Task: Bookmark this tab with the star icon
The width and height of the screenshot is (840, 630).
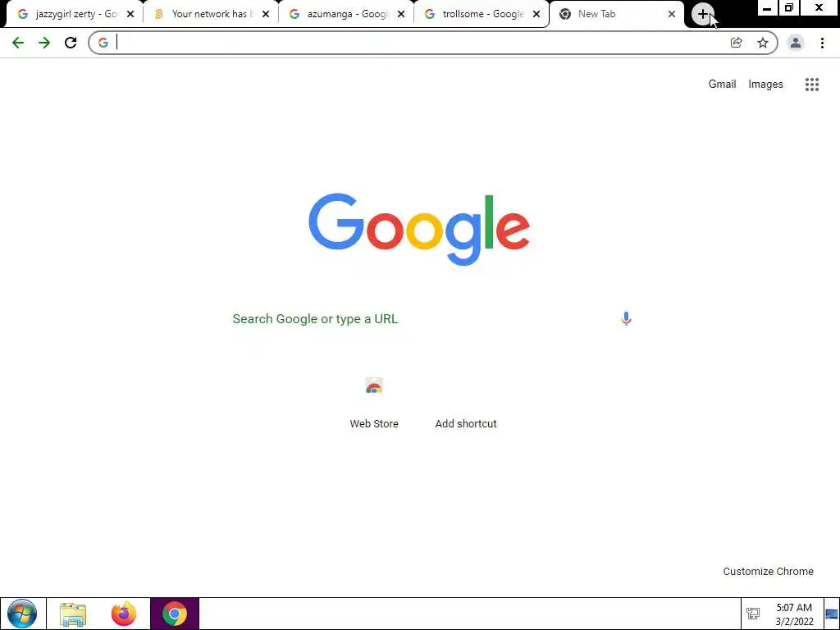Action: 763,43
